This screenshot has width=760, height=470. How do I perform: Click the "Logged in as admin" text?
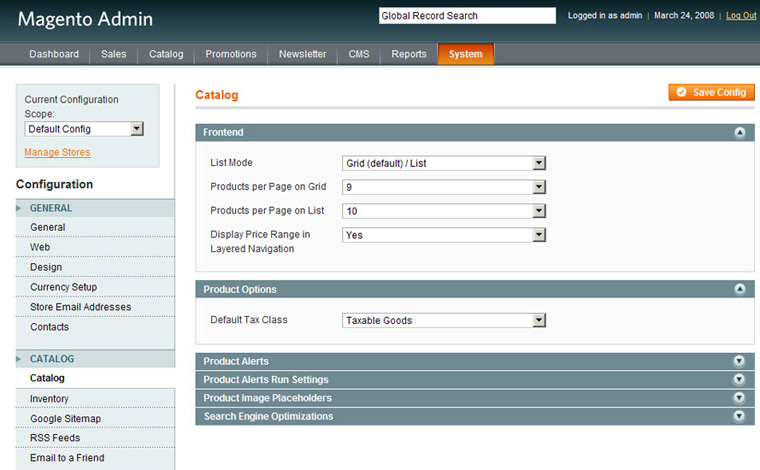pyautogui.click(x=605, y=16)
